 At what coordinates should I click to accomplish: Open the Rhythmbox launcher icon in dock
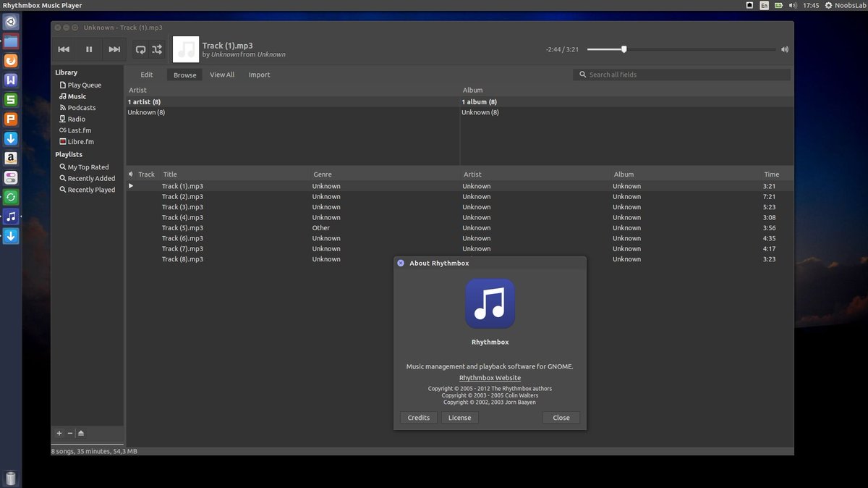[x=11, y=216]
